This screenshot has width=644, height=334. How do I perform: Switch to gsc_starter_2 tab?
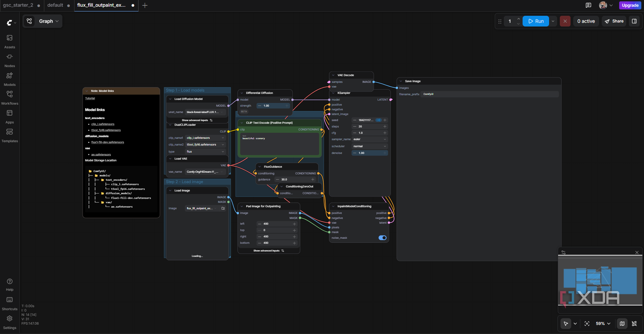18,5
